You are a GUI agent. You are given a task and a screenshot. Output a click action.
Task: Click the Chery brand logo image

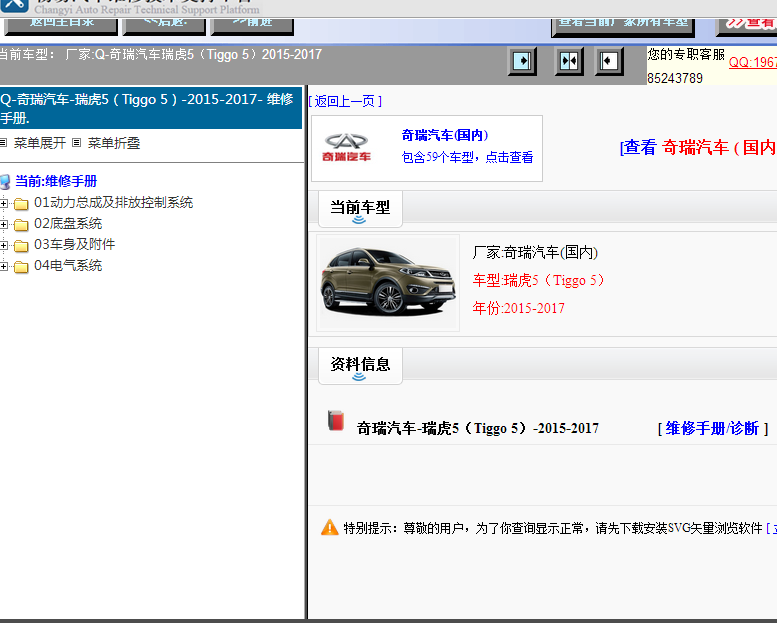click(346, 148)
